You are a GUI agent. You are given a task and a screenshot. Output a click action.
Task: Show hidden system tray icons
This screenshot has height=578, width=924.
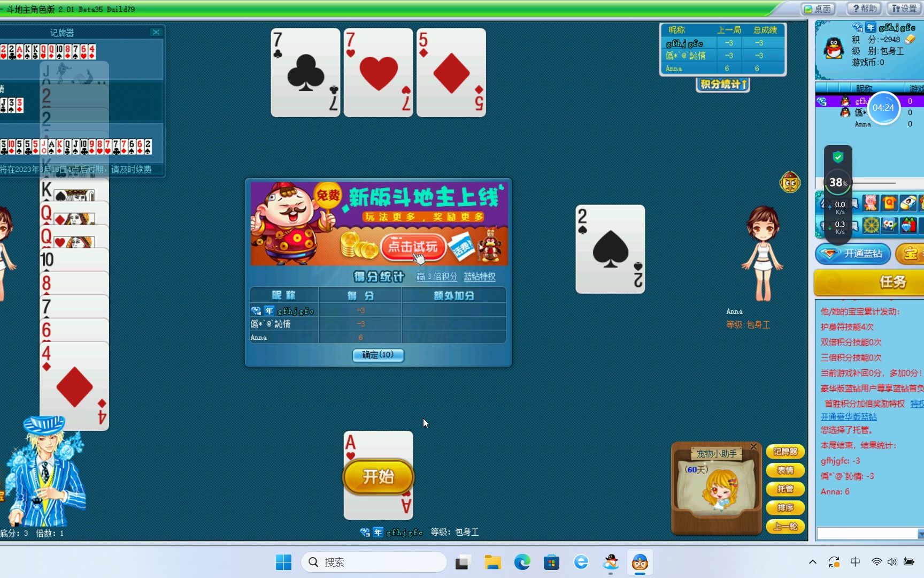tap(813, 562)
